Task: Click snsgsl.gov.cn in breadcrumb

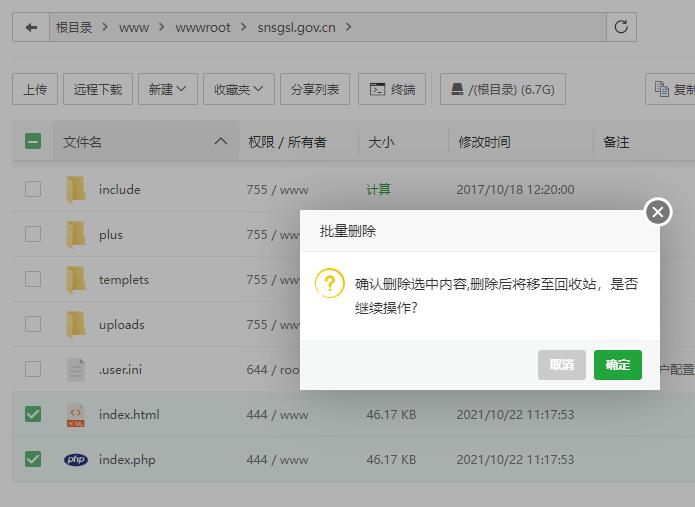Action: (x=297, y=27)
